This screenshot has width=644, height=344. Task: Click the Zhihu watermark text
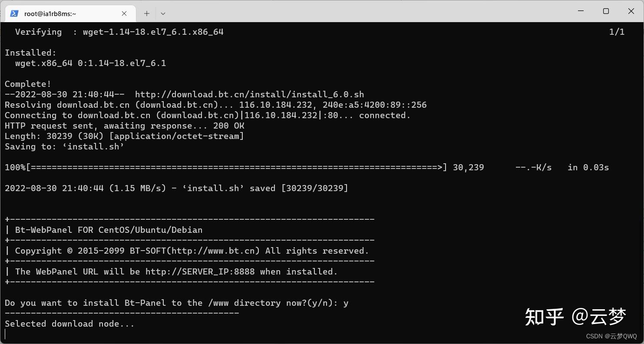click(575, 317)
